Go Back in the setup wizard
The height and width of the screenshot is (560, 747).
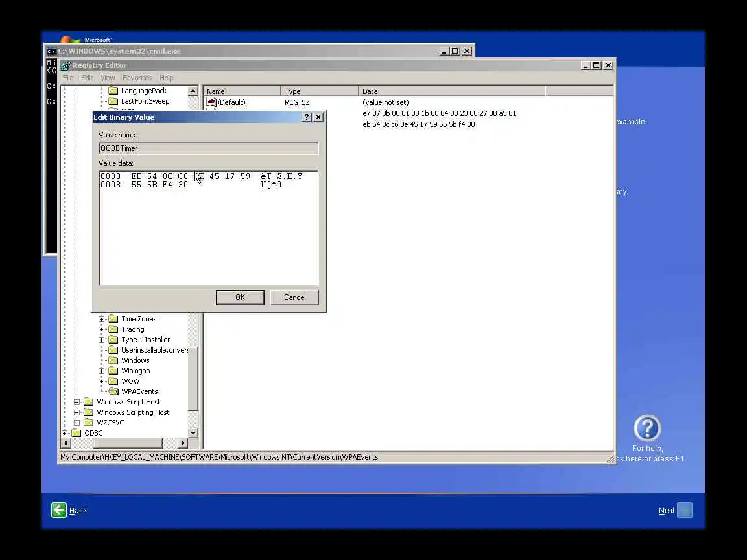[78, 511]
